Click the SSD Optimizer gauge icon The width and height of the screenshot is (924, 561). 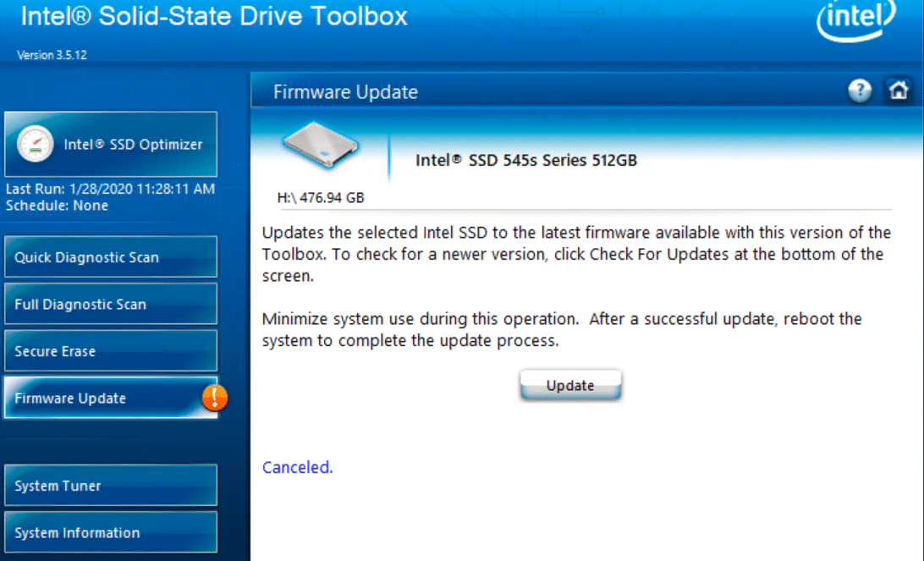pos(35,144)
